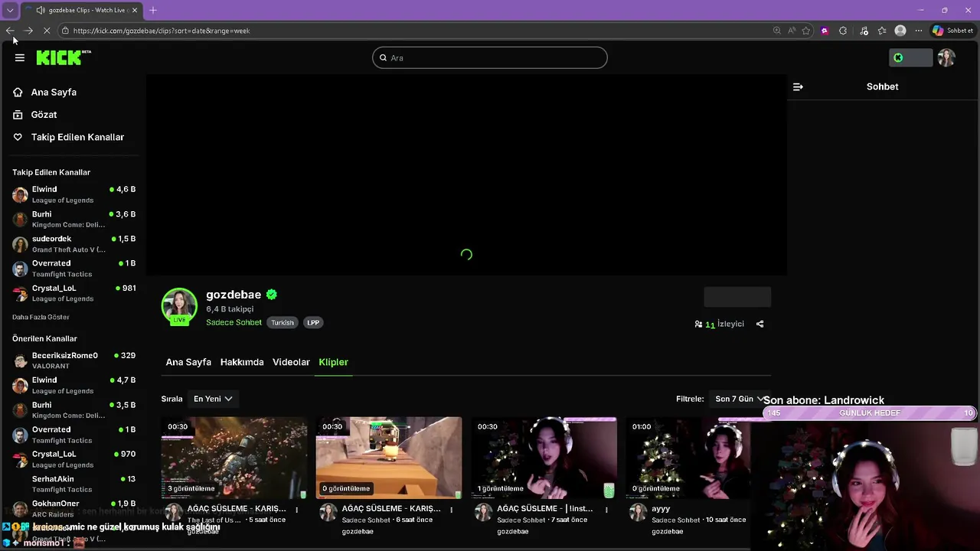Click the address bar URL
Viewport: 980px width, 551px height.
(x=162, y=31)
